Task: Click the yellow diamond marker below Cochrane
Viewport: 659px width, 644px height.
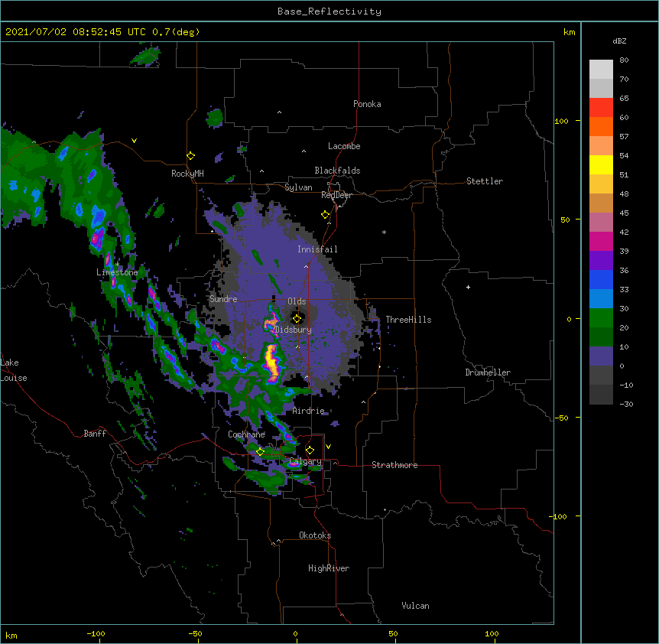Action: click(260, 451)
